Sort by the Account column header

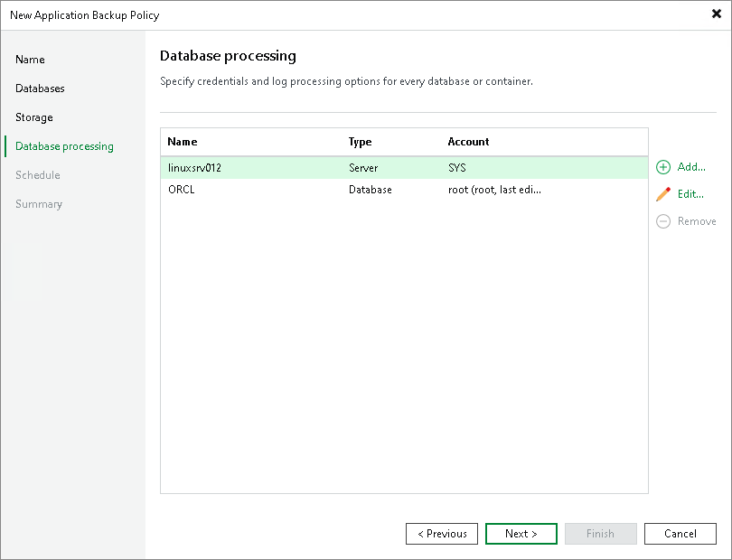[x=468, y=142]
